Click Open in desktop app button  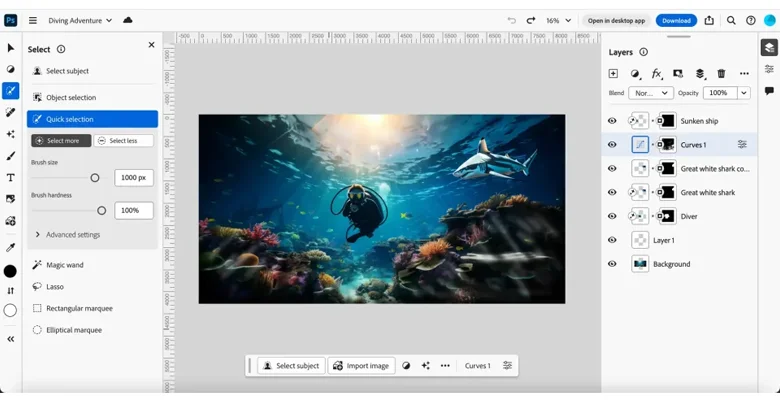(x=616, y=20)
